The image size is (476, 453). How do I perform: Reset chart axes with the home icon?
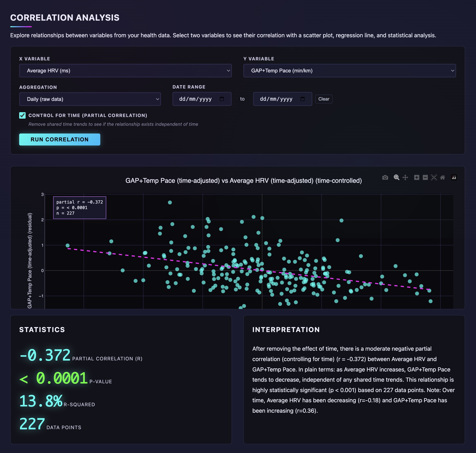[x=443, y=177]
